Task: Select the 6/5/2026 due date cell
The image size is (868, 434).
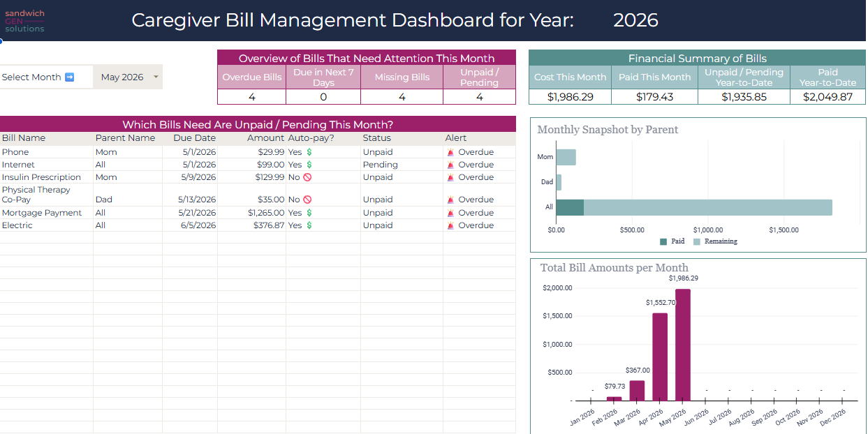Action: coord(190,225)
